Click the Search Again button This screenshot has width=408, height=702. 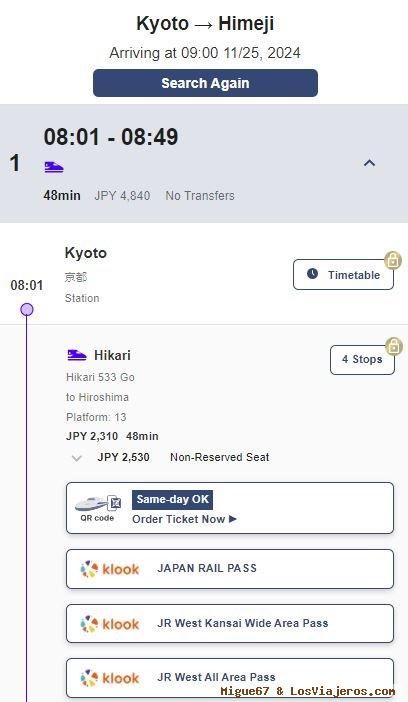click(205, 83)
